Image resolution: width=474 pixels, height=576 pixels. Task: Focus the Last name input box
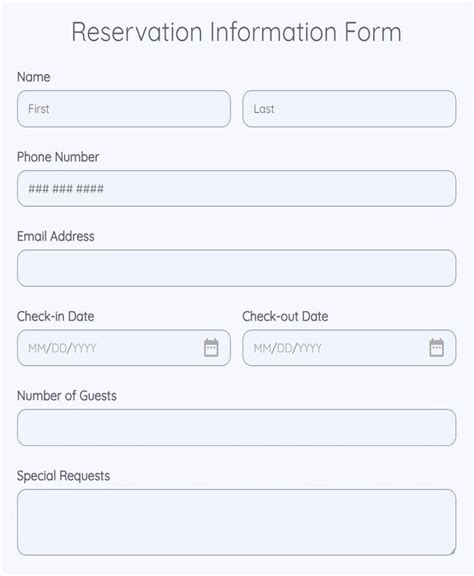[349, 109]
